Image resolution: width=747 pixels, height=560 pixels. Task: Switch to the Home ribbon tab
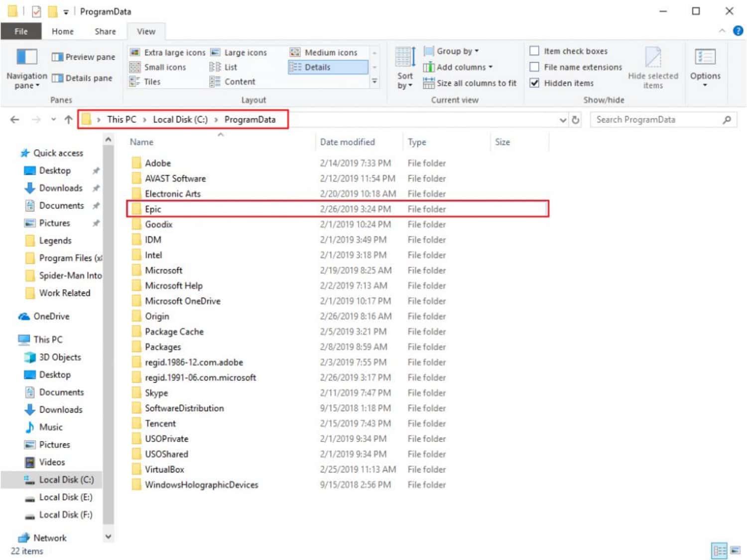point(63,31)
